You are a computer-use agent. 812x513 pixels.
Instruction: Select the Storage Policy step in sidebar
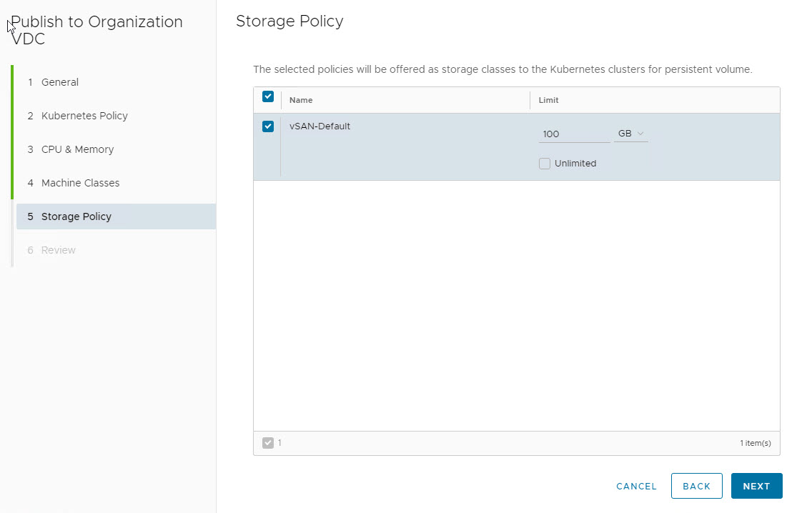[76, 216]
